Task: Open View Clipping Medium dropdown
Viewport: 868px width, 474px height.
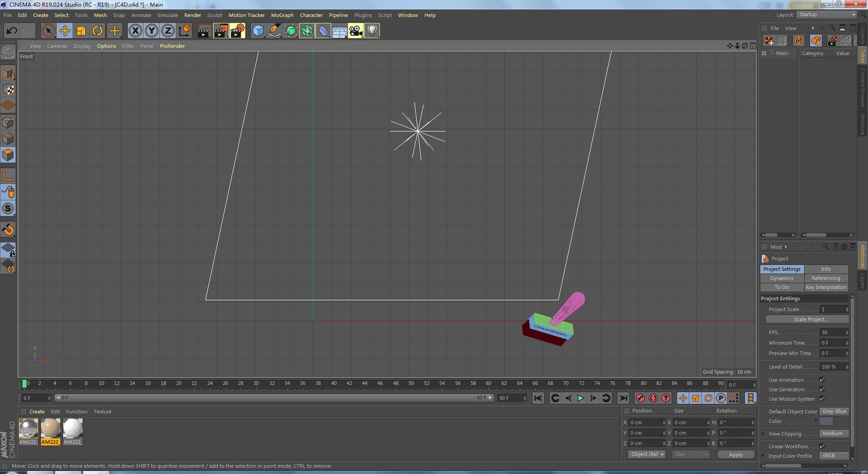Action: point(835,434)
